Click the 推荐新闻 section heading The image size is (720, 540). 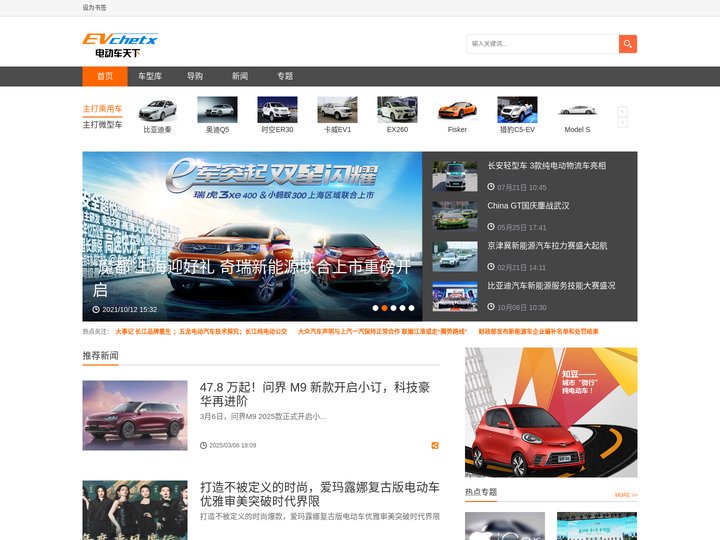[101, 356]
